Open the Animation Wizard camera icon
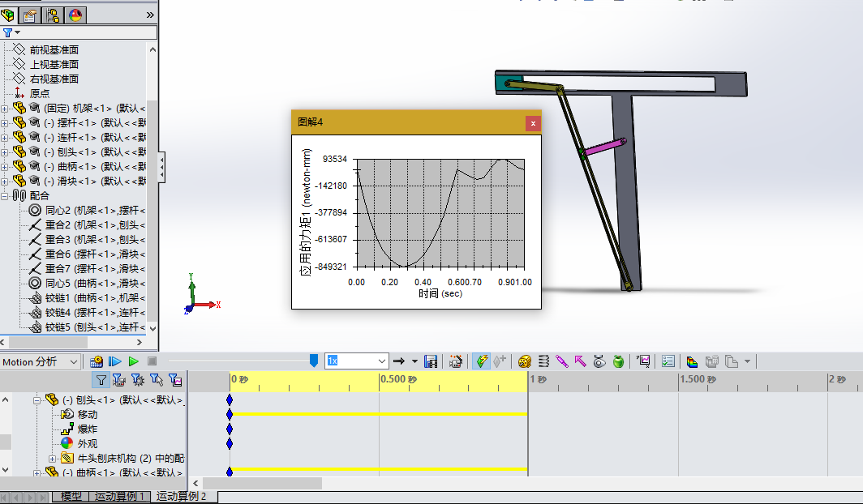 pyautogui.click(x=456, y=361)
